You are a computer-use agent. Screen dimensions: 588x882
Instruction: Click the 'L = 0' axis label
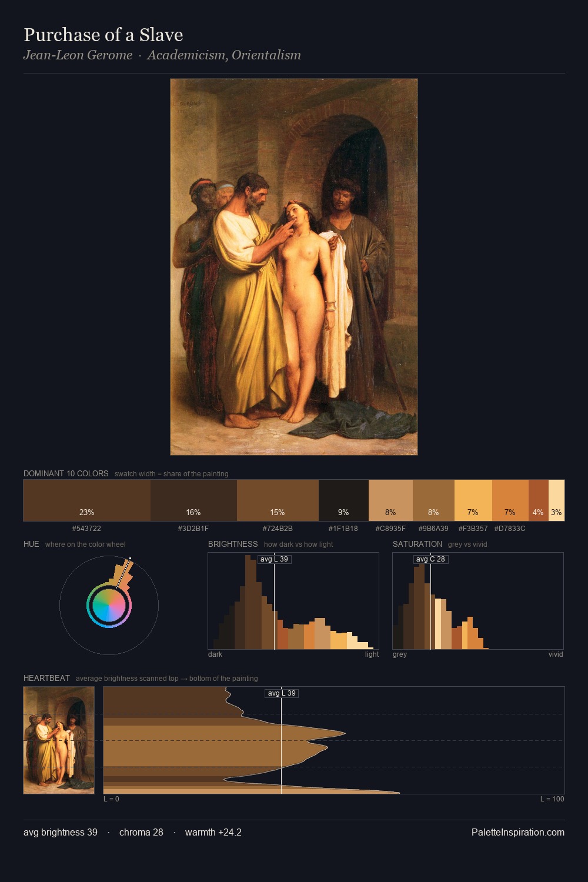[111, 799]
